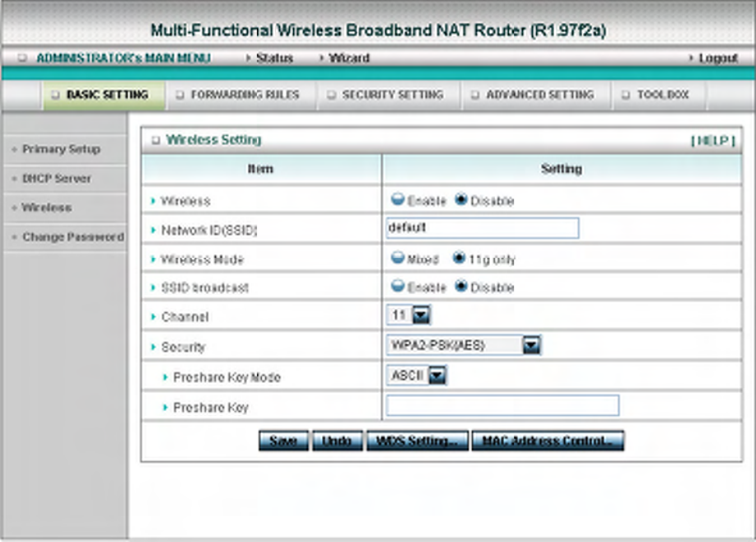The width and height of the screenshot is (756, 542).
Task: Click the router title header text
Action: tap(378, 30)
